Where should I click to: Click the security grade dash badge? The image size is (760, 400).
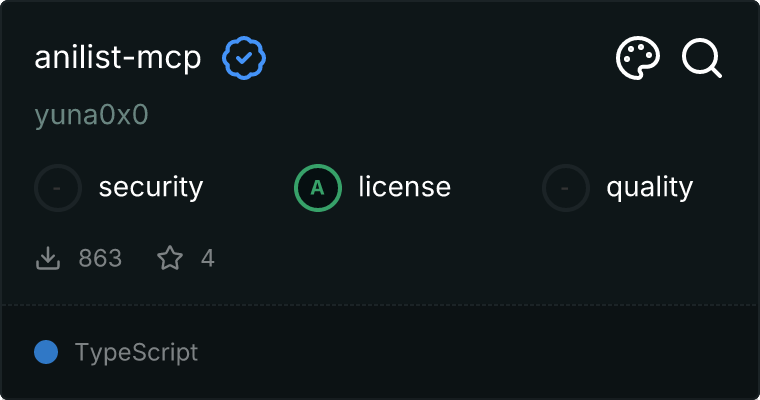click(x=58, y=187)
